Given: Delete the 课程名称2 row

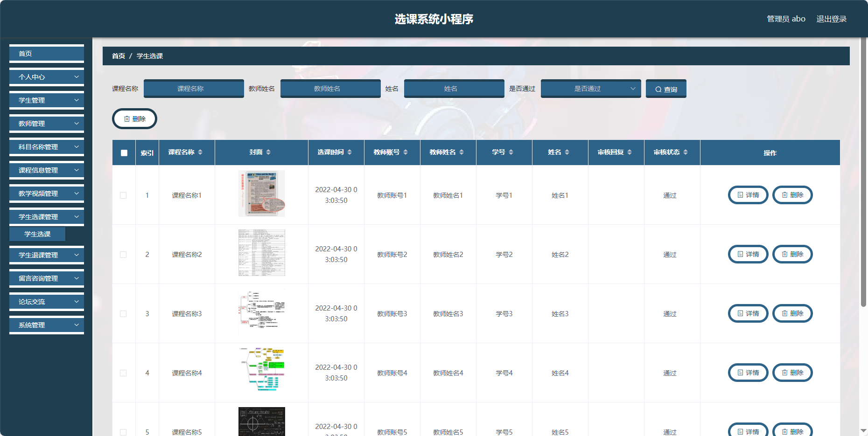Looking at the screenshot, I should point(792,254).
